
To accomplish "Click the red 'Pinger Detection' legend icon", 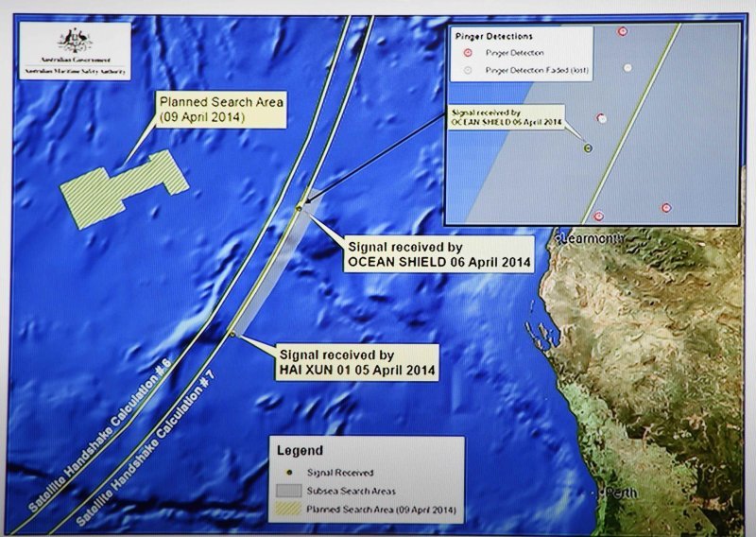I will point(467,53).
